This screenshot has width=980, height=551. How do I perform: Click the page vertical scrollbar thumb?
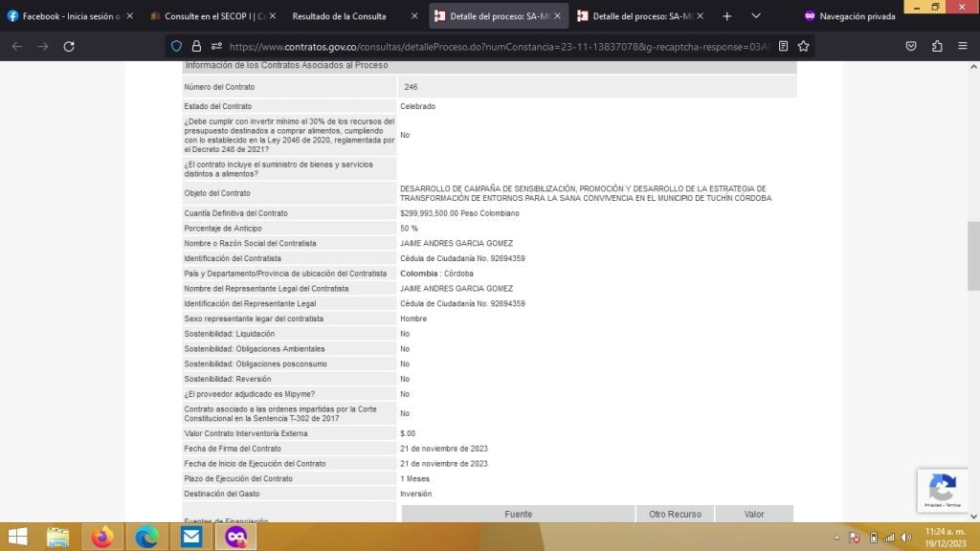[x=973, y=256]
